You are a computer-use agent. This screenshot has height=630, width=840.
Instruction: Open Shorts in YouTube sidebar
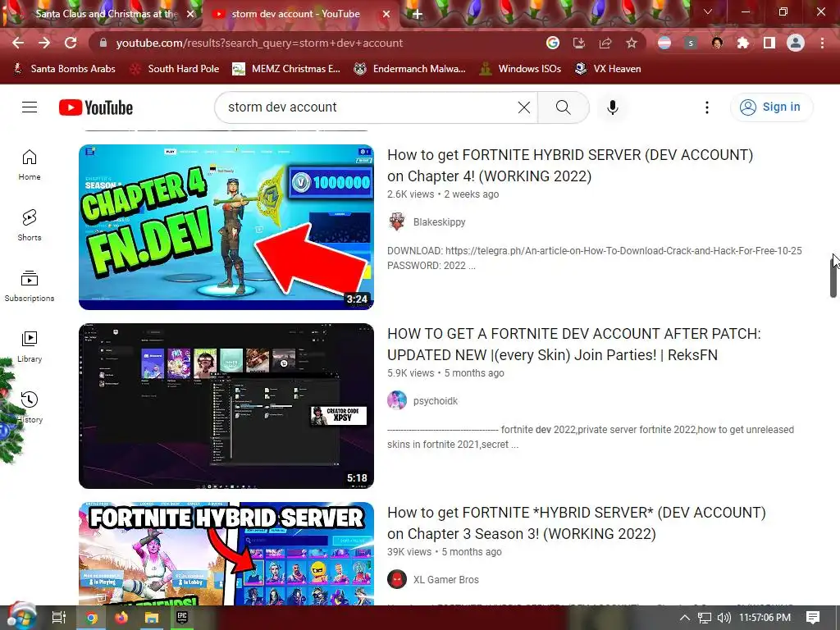(30, 226)
